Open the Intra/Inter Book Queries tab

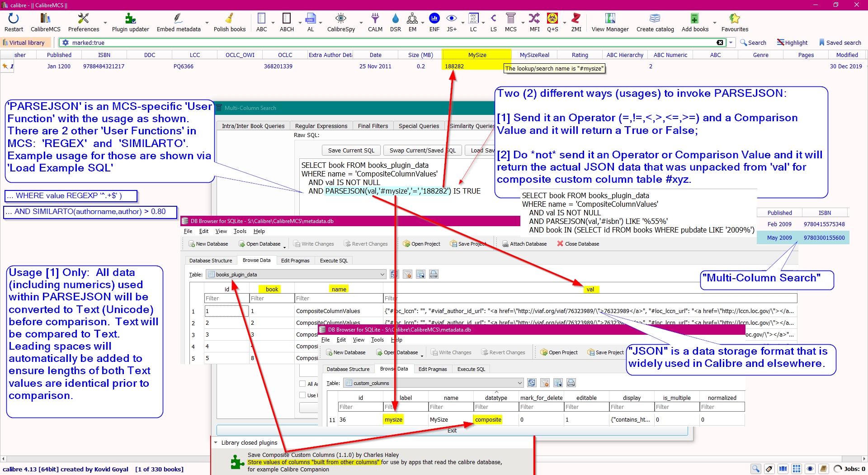point(253,126)
